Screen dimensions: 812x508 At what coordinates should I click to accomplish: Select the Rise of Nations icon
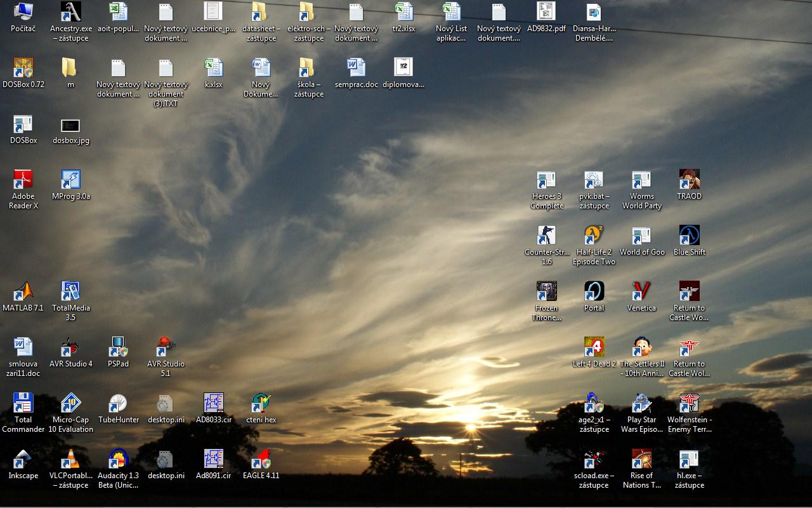(x=641, y=459)
